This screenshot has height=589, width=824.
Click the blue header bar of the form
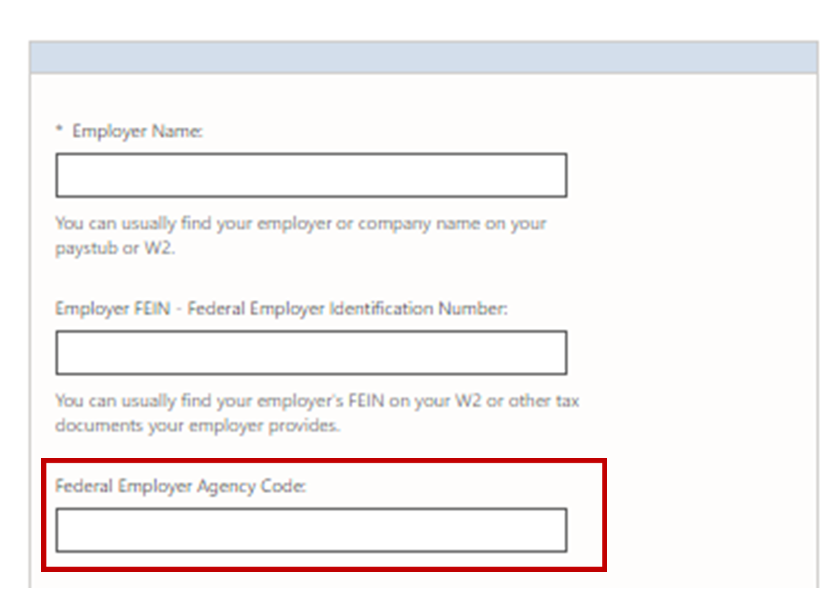424,57
